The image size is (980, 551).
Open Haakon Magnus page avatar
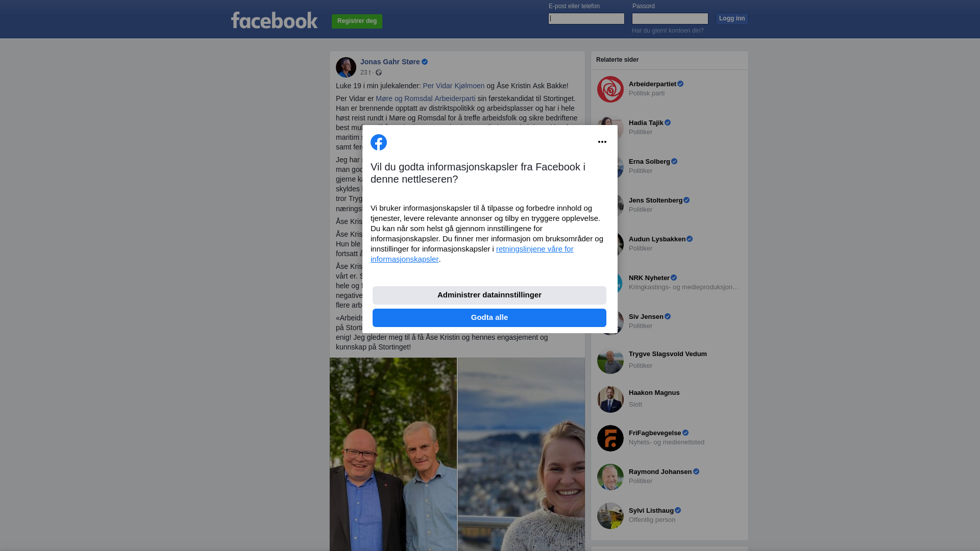610,399
